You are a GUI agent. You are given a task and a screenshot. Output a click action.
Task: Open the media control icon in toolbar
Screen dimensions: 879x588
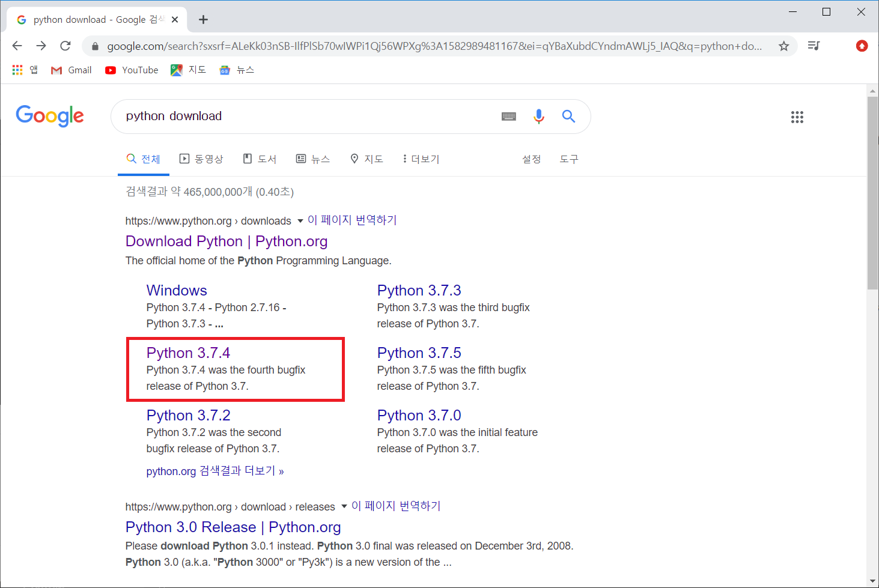814,46
